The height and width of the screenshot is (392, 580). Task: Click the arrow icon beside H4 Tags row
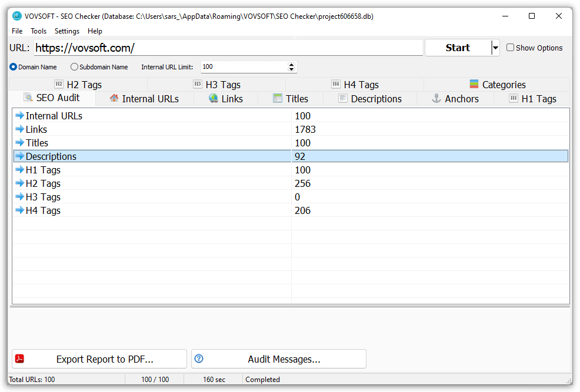tap(19, 210)
